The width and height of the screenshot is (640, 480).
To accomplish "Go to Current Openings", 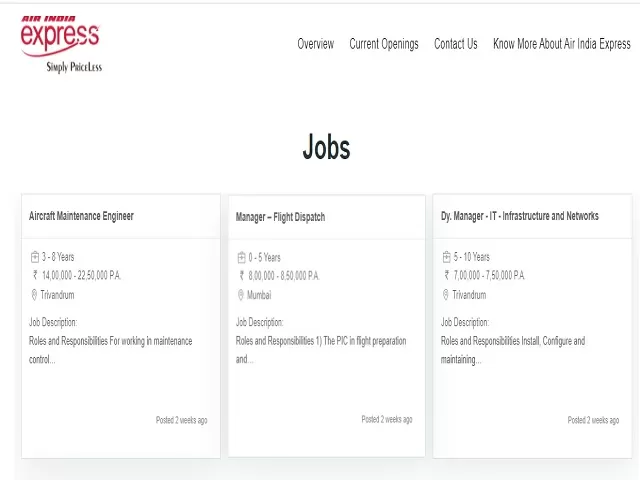I will pyautogui.click(x=384, y=44).
